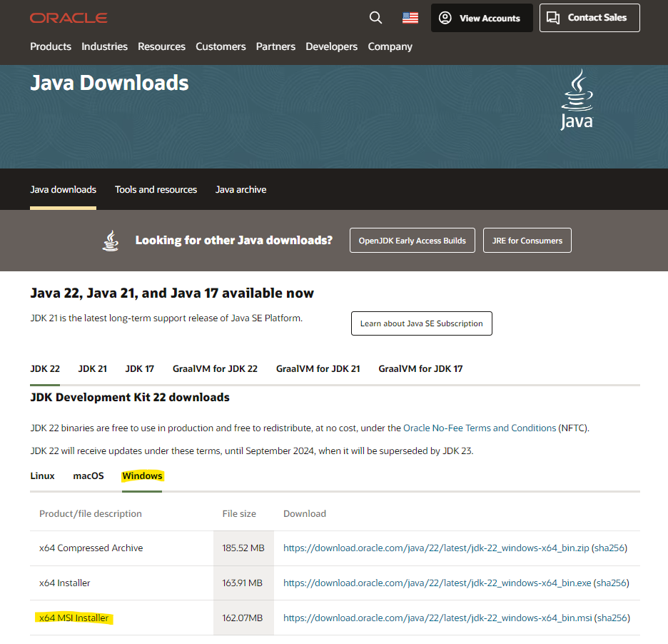668x644 pixels.
Task: Click the 'x64 MSI Installer' text
Action: tap(74, 618)
